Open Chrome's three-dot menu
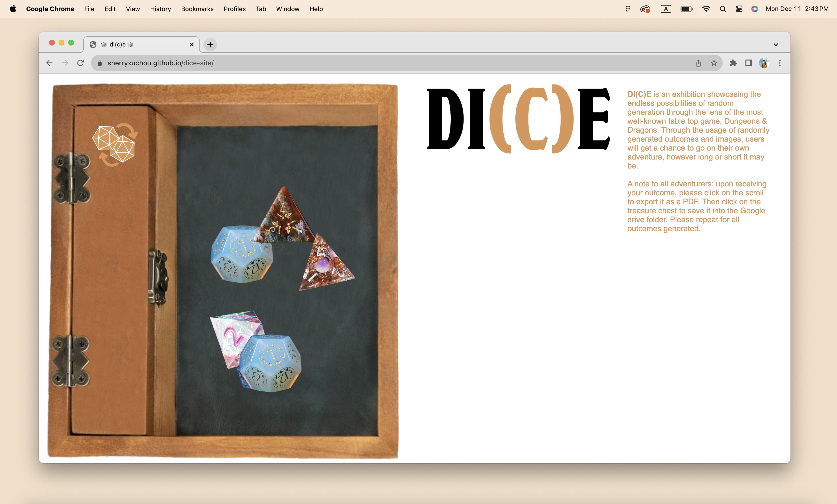Screen dimensions: 837x504 780,63
